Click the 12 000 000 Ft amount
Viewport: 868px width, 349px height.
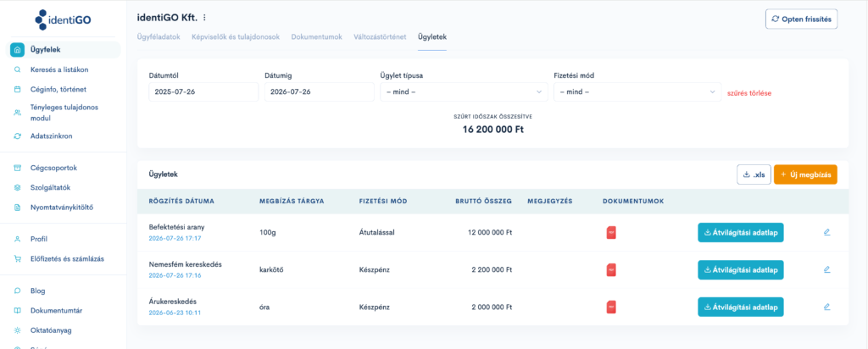click(x=490, y=232)
